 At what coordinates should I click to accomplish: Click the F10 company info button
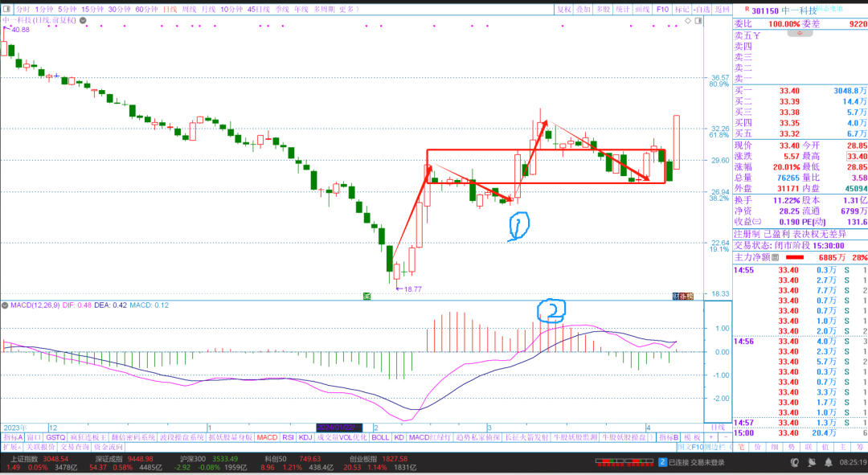click(662, 9)
